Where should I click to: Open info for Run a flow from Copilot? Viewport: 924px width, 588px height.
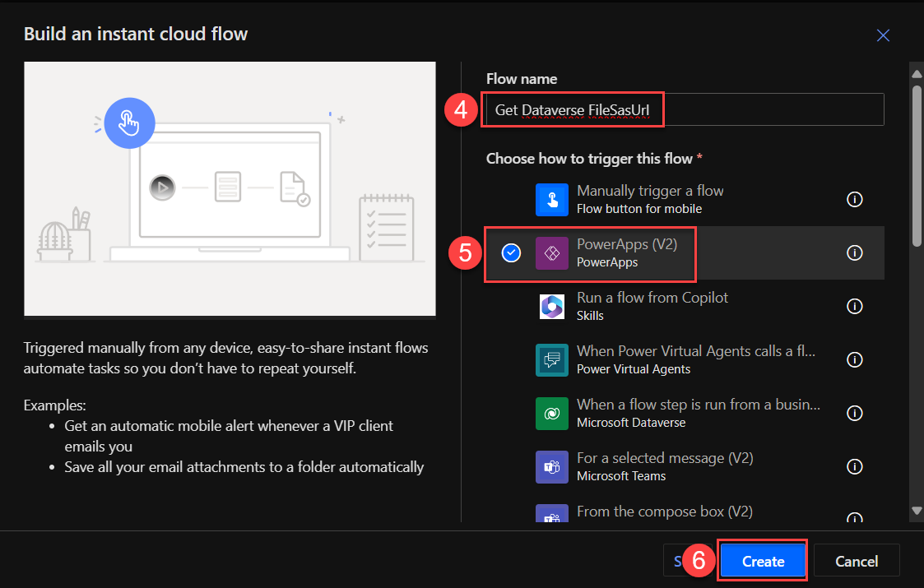coord(854,306)
